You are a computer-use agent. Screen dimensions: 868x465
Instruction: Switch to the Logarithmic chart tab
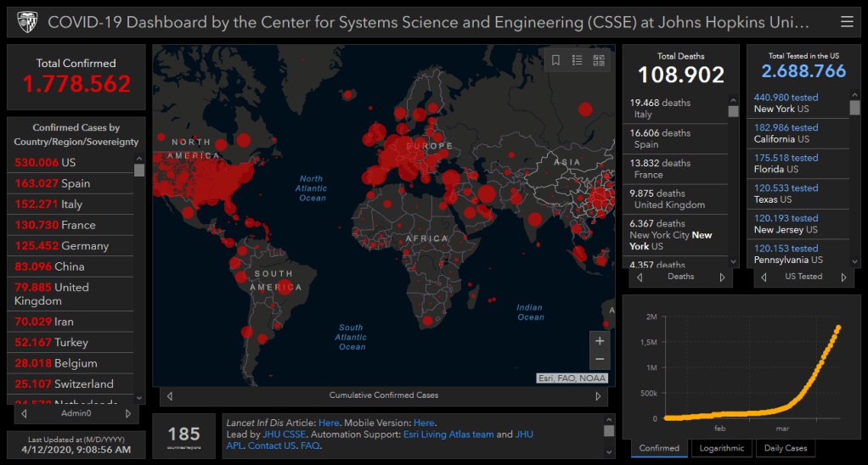pyautogui.click(x=721, y=448)
